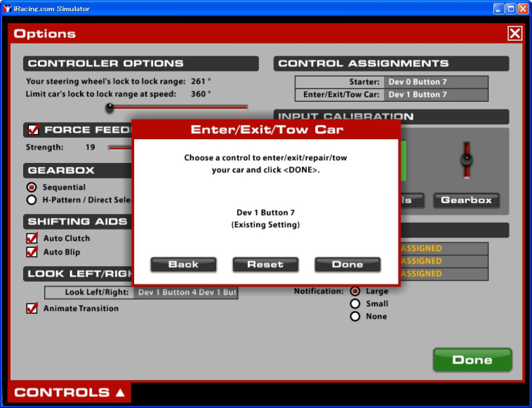Click Reset in Enter/Exit/Tow Car dialog
Viewport: 532px width, 408px height.
[x=265, y=265]
